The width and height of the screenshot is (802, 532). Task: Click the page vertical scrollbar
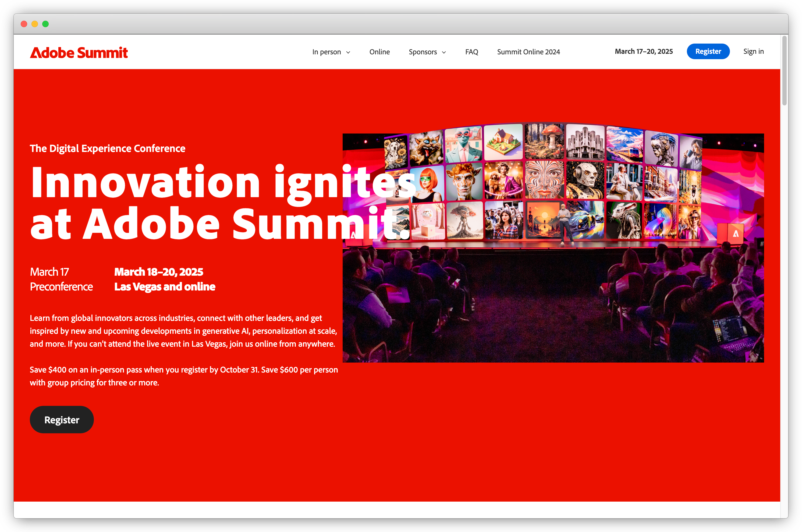(784, 70)
